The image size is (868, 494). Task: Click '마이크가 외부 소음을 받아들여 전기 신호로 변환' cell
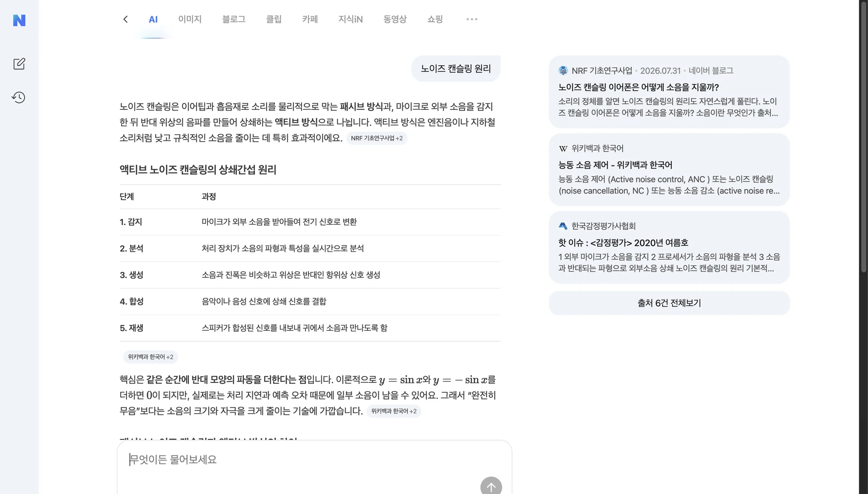(x=279, y=222)
